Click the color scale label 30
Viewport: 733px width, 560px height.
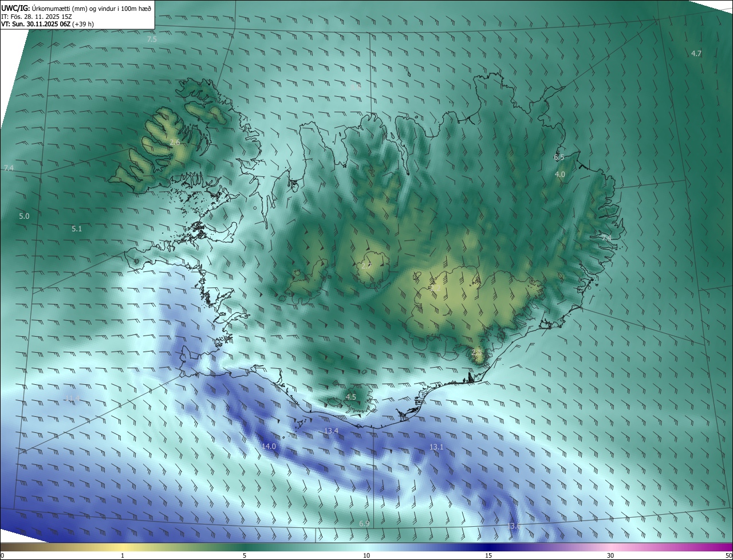click(x=610, y=555)
